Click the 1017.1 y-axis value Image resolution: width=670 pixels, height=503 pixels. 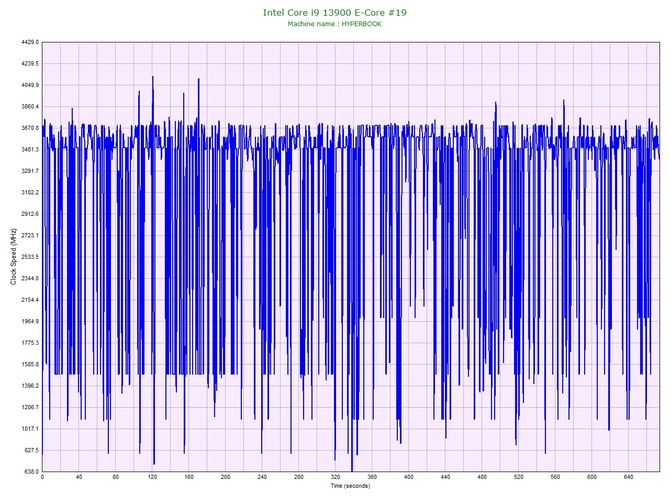click(x=30, y=429)
